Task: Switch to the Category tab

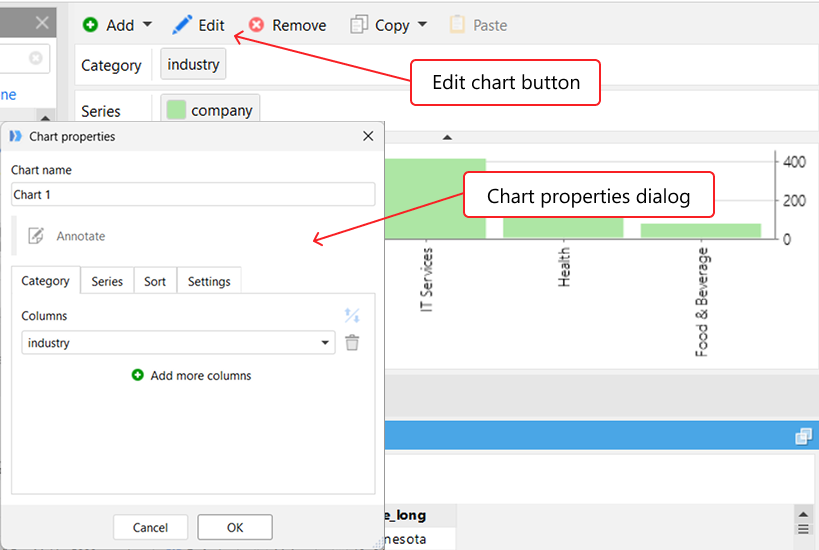Action: pos(45,281)
